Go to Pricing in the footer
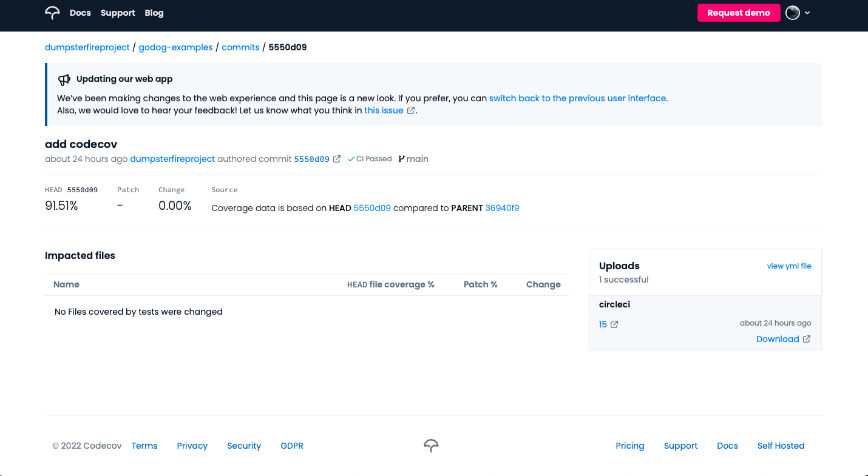868x476 pixels. pyautogui.click(x=630, y=446)
